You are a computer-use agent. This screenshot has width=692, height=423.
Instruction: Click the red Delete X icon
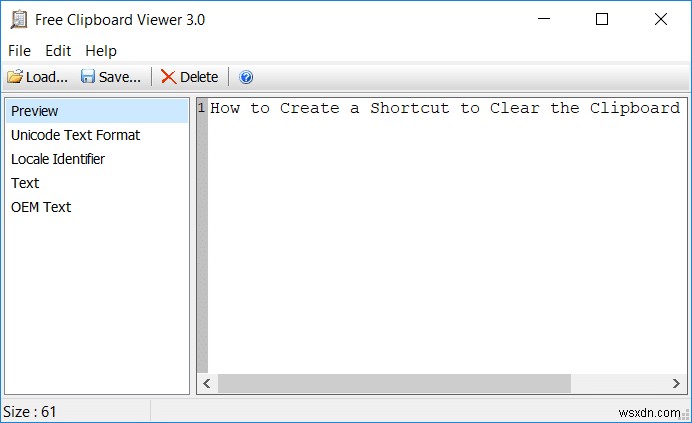pos(168,77)
